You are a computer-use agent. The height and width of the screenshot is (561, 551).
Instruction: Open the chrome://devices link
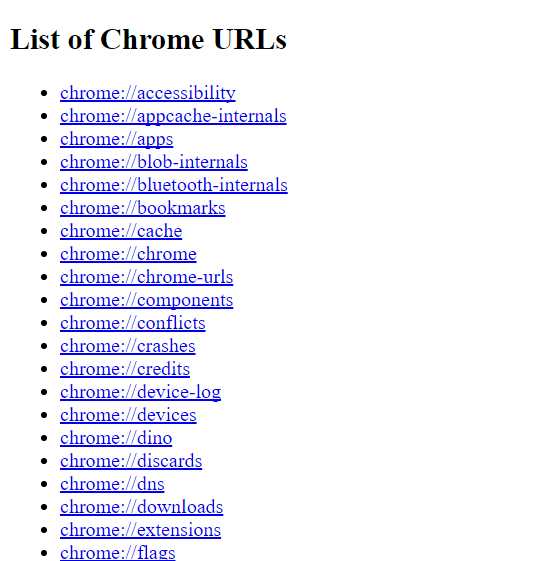click(x=128, y=415)
